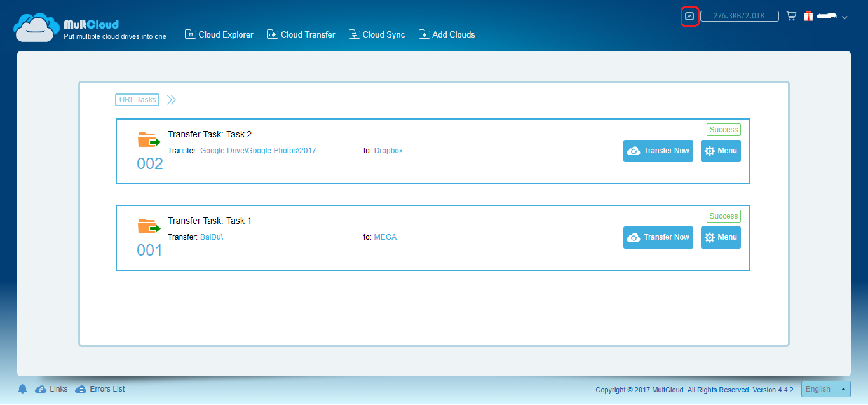The width and height of the screenshot is (868, 405).
Task: Switch to Cloud Sync
Action: 377,34
